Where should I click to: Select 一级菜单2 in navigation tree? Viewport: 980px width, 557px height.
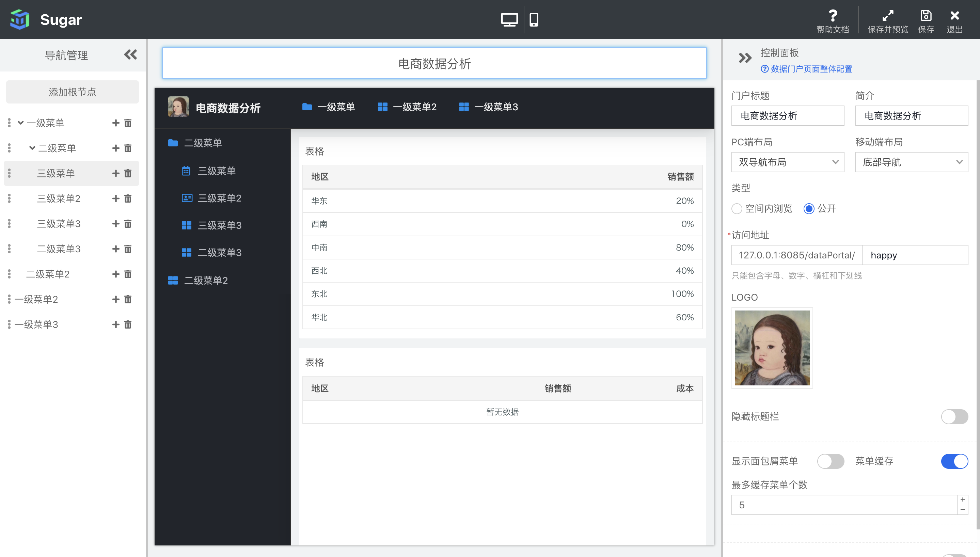click(x=36, y=299)
